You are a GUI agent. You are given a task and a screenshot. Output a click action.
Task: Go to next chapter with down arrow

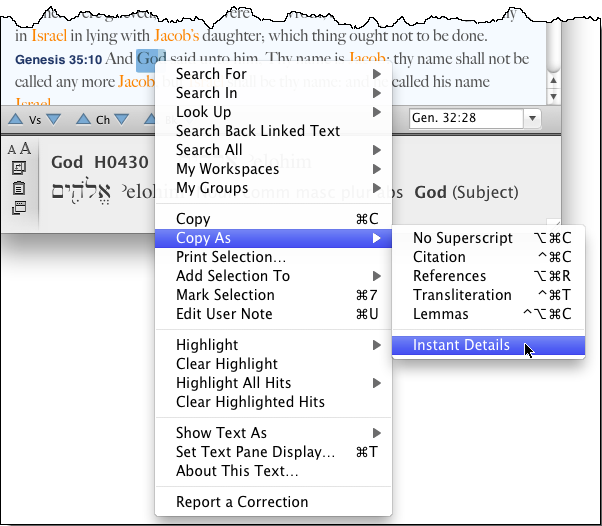click(x=122, y=120)
